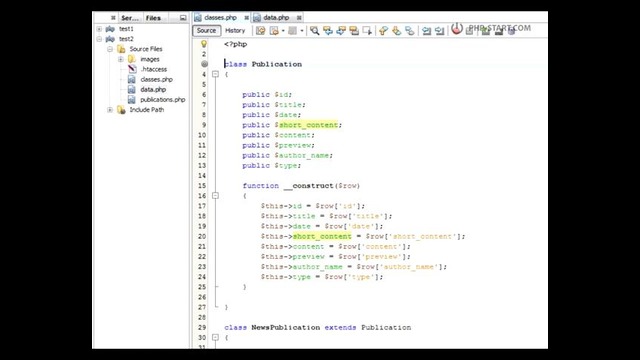Viewport: 640px width, 360px height.
Task: Collapse the Source Files folder
Action: [110, 49]
